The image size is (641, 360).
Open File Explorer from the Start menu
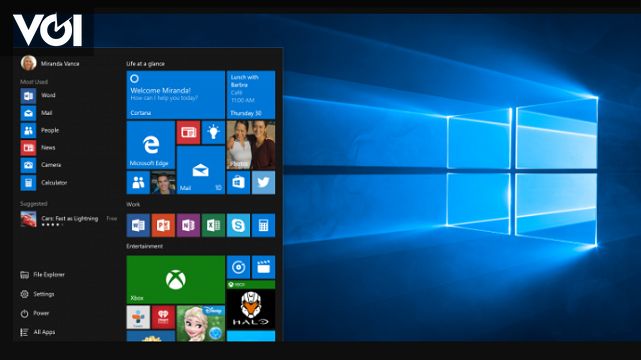43,275
